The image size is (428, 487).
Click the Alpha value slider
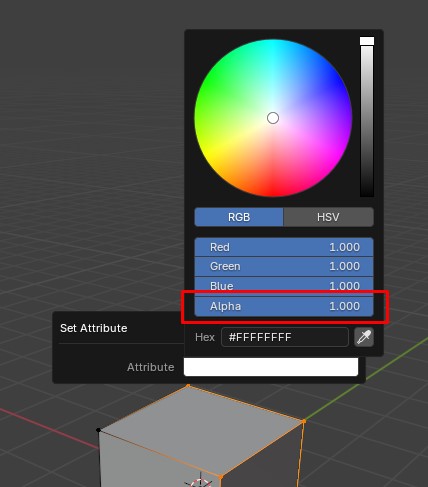(x=284, y=306)
